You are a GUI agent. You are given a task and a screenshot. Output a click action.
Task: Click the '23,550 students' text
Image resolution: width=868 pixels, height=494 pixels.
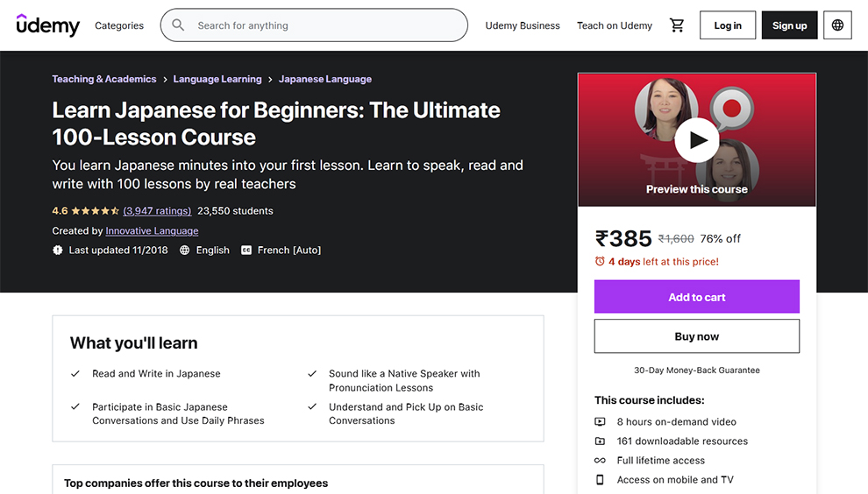click(x=235, y=211)
